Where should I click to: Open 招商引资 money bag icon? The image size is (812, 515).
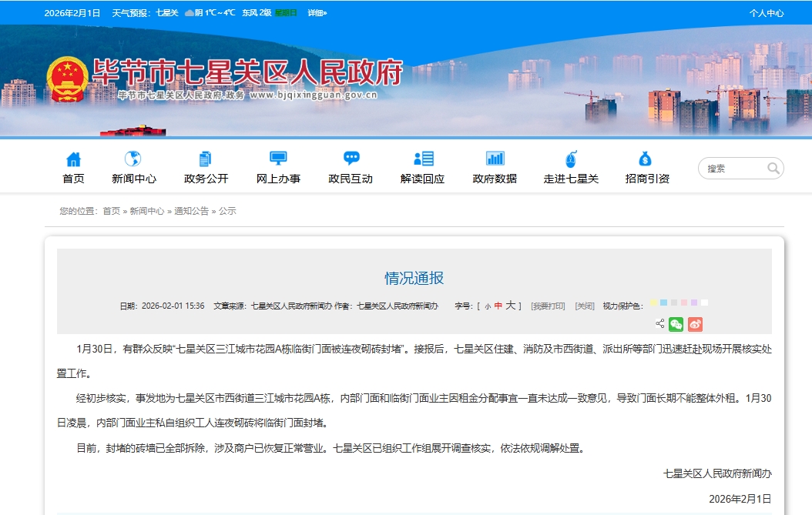click(x=646, y=159)
